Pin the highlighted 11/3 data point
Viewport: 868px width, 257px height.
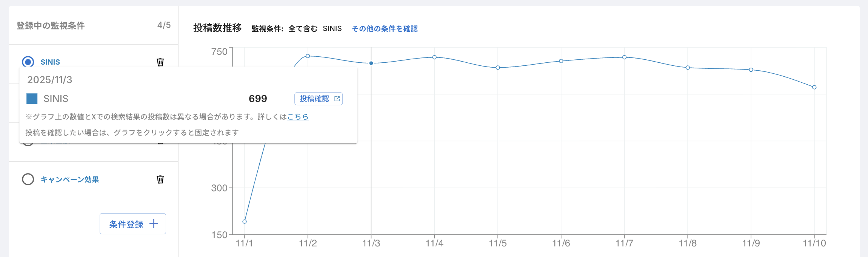point(371,63)
